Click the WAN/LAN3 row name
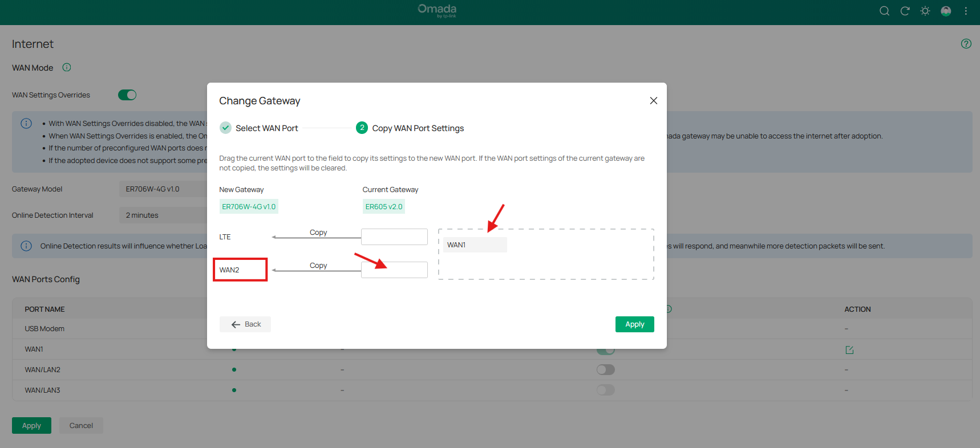Image resolution: width=980 pixels, height=448 pixels. coord(42,390)
